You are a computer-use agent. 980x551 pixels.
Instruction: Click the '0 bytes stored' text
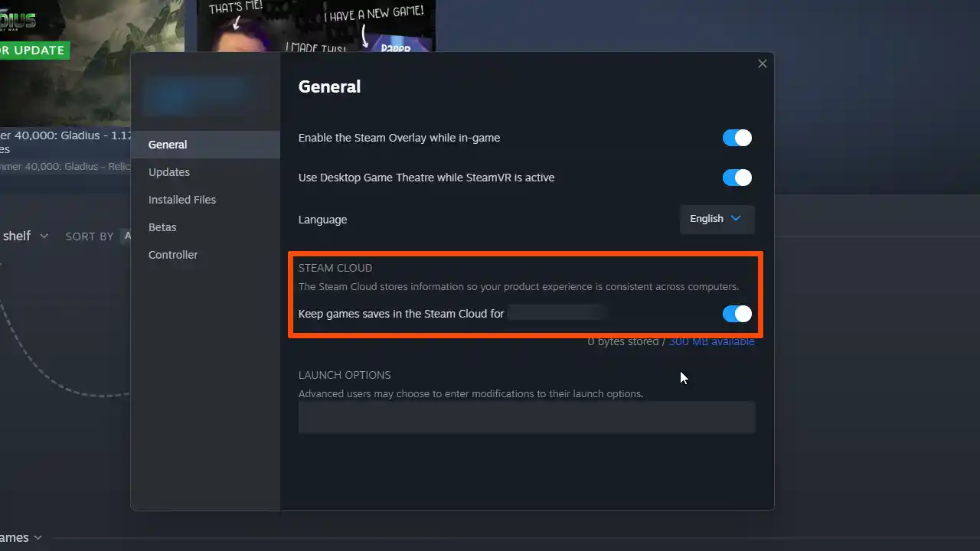click(x=622, y=341)
